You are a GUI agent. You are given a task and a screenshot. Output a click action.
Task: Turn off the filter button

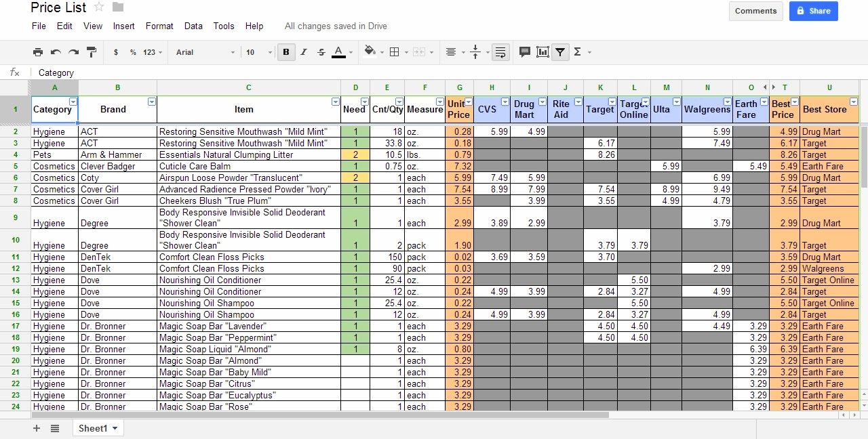[560, 52]
